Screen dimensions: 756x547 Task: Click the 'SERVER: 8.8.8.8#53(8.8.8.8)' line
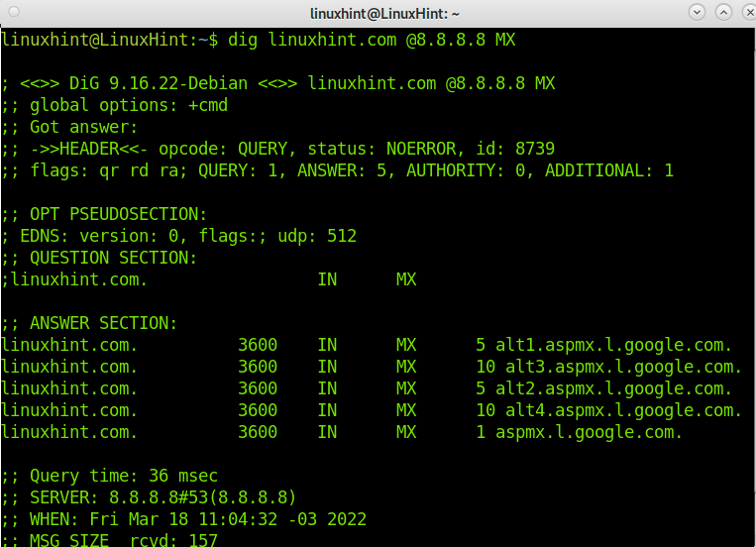coord(162,497)
